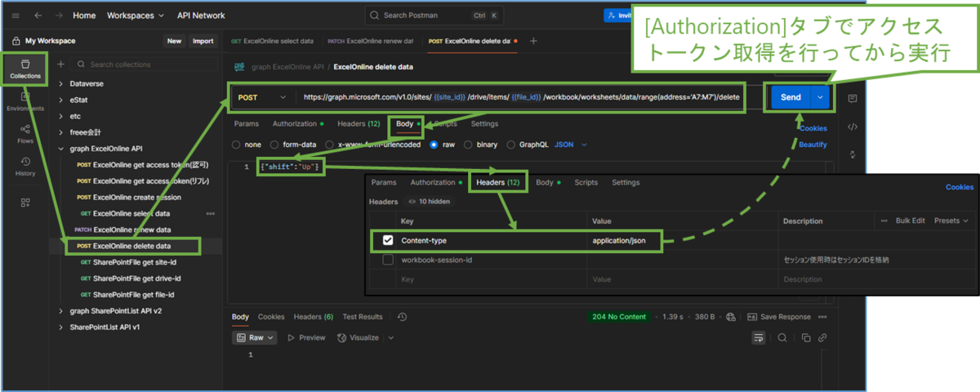Open the ExcelOnline renew data tab

[x=371, y=41]
